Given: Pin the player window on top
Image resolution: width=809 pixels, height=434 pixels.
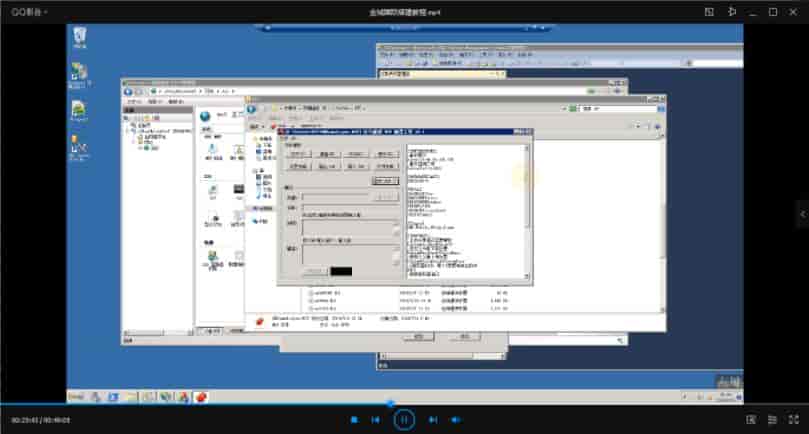Looking at the screenshot, I should pyautogui.click(x=731, y=12).
